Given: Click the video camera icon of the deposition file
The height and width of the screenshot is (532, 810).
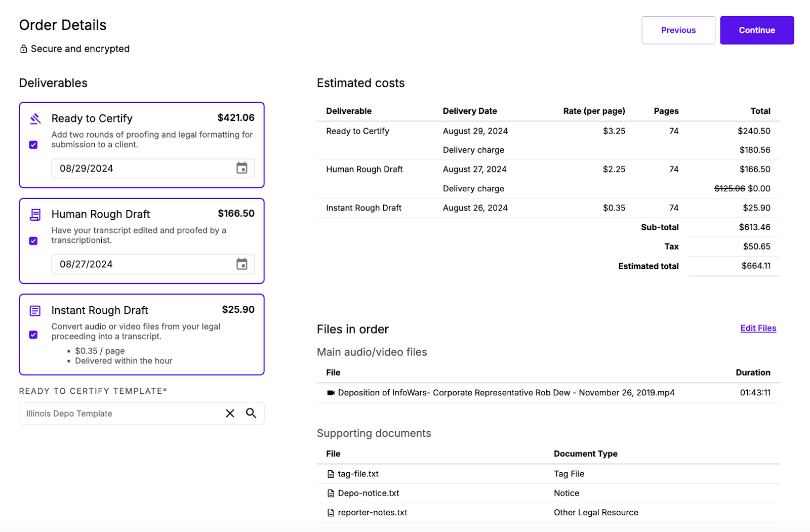Looking at the screenshot, I should [x=331, y=393].
